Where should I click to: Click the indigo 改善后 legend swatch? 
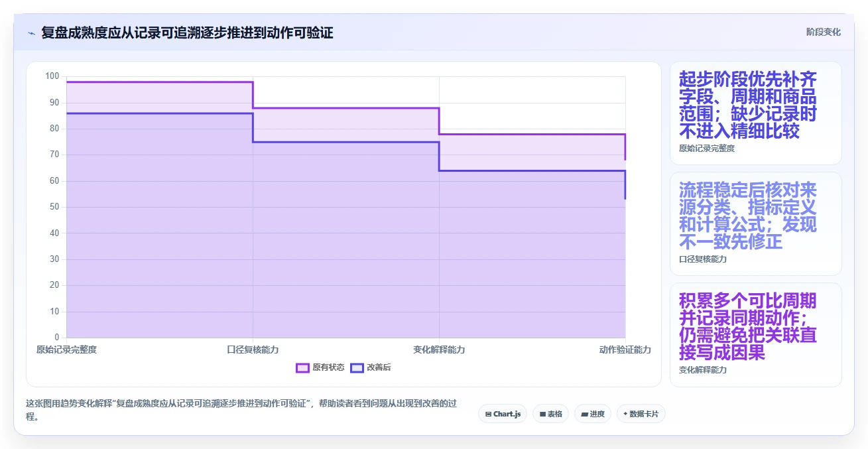point(357,367)
